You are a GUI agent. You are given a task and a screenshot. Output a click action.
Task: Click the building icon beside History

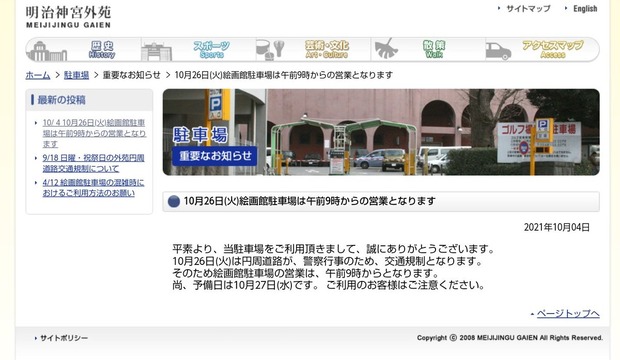[x=48, y=51]
